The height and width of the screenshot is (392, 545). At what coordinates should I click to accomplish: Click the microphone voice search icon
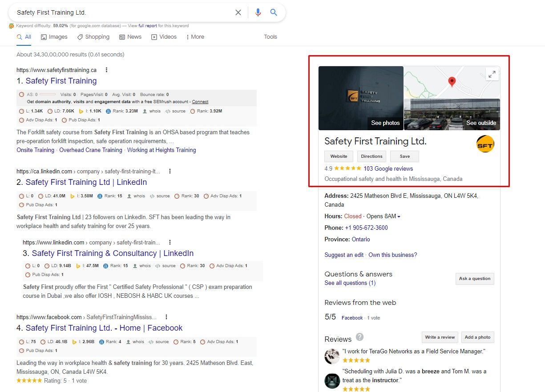pyautogui.click(x=258, y=12)
